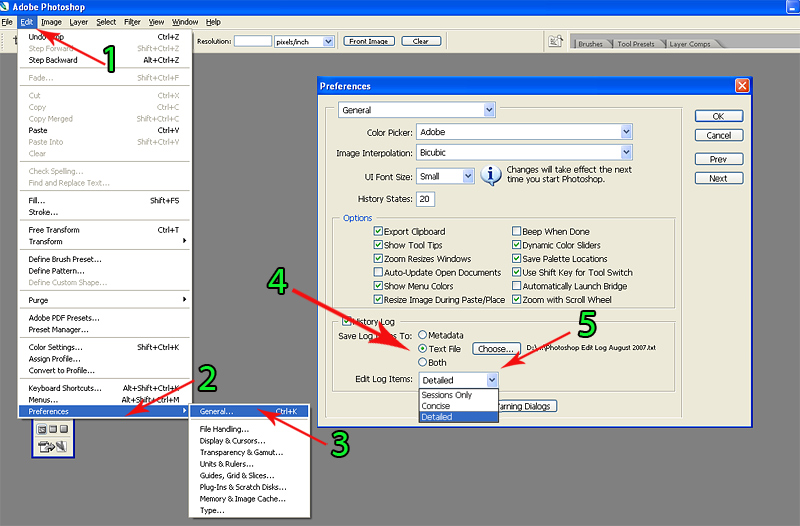Open the Color Picker dropdown
Screen dimensions: 800x526
point(524,132)
